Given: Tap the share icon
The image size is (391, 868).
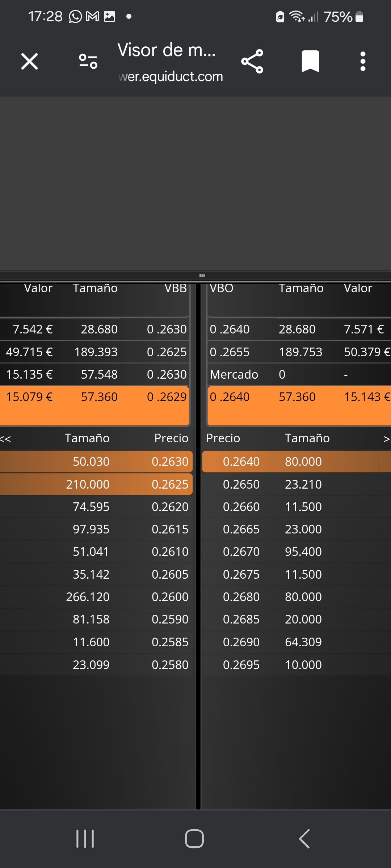Looking at the screenshot, I should 252,61.
